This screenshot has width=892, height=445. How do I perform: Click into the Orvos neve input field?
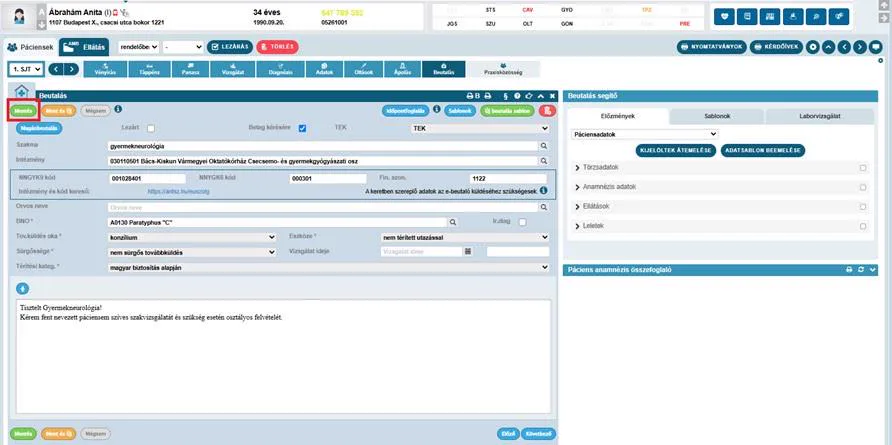(x=323, y=208)
